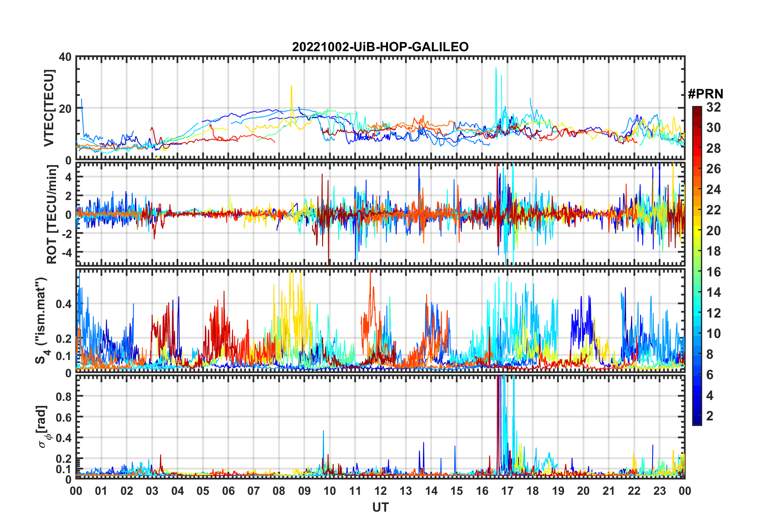Click the 0.2 tick on S4 axis
The height and width of the screenshot is (532, 761).
[x=64, y=338]
